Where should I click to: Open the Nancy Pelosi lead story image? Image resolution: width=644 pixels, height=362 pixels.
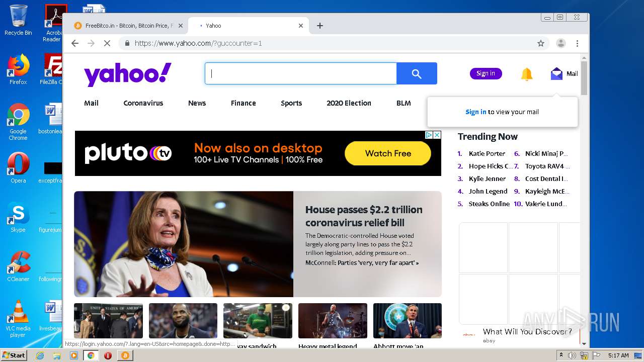tap(184, 244)
